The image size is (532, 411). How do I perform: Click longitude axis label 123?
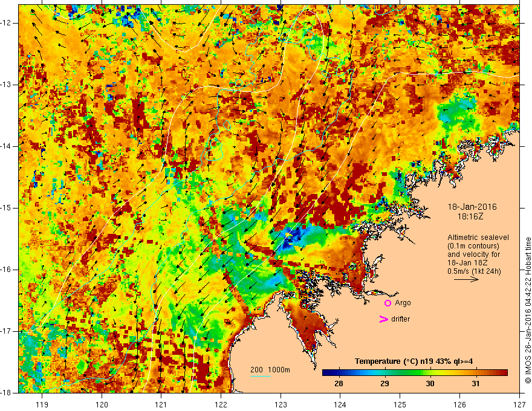tap(281, 404)
